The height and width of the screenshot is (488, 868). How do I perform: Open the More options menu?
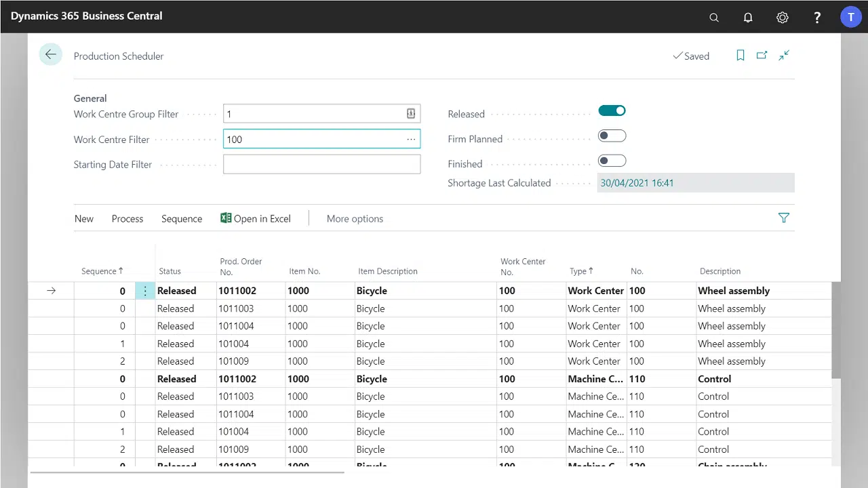coord(355,218)
